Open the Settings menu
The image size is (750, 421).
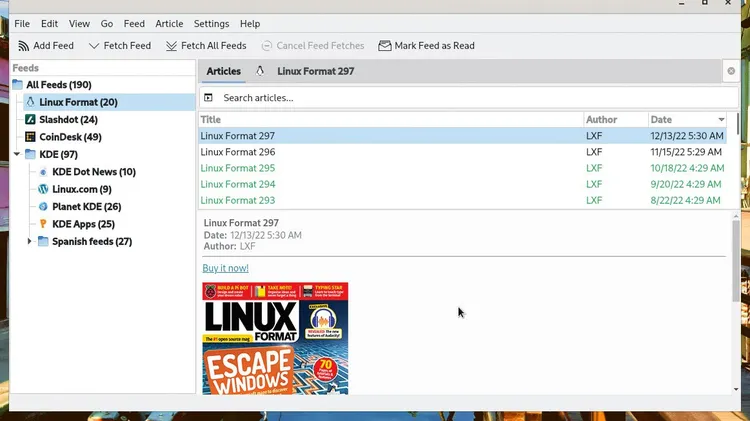coord(211,23)
